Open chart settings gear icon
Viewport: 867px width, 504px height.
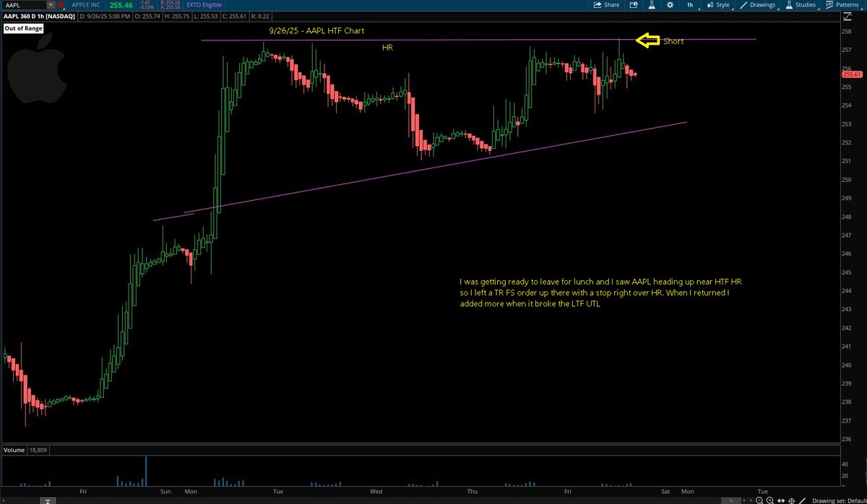pyautogui.click(x=670, y=5)
